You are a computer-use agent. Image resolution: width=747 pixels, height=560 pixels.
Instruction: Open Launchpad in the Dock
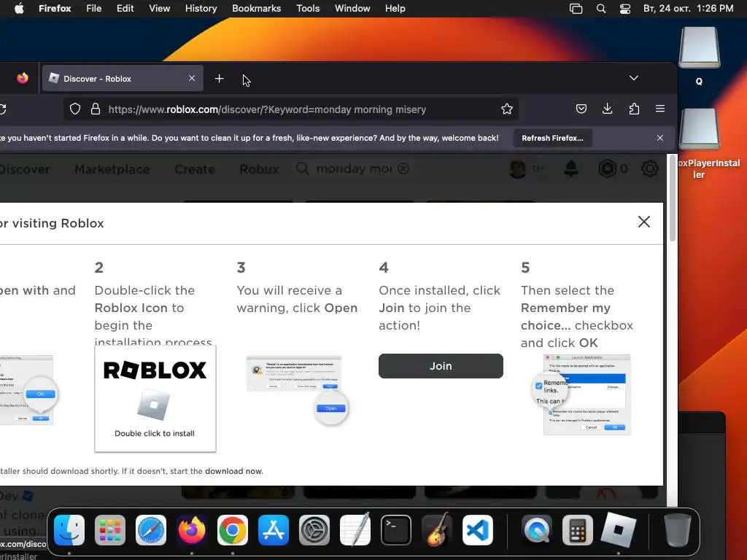tap(110, 530)
